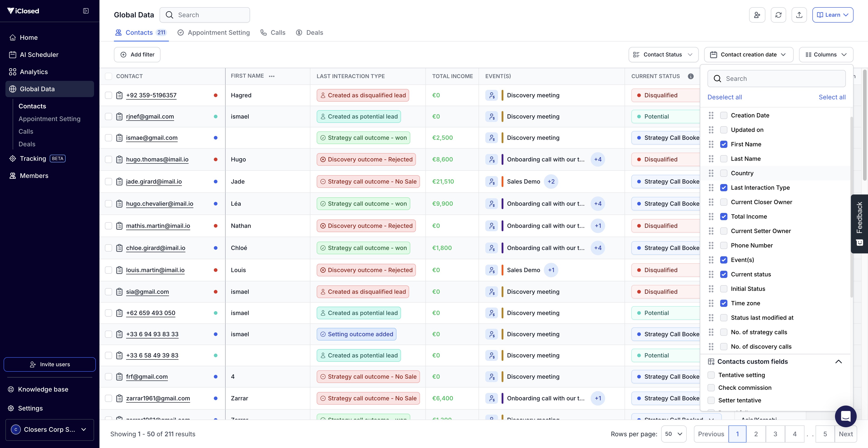Image resolution: width=868 pixels, height=448 pixels.
Task: Open First Name column options ellipsis
Action: pyautogui.click(x=271, y=76)
